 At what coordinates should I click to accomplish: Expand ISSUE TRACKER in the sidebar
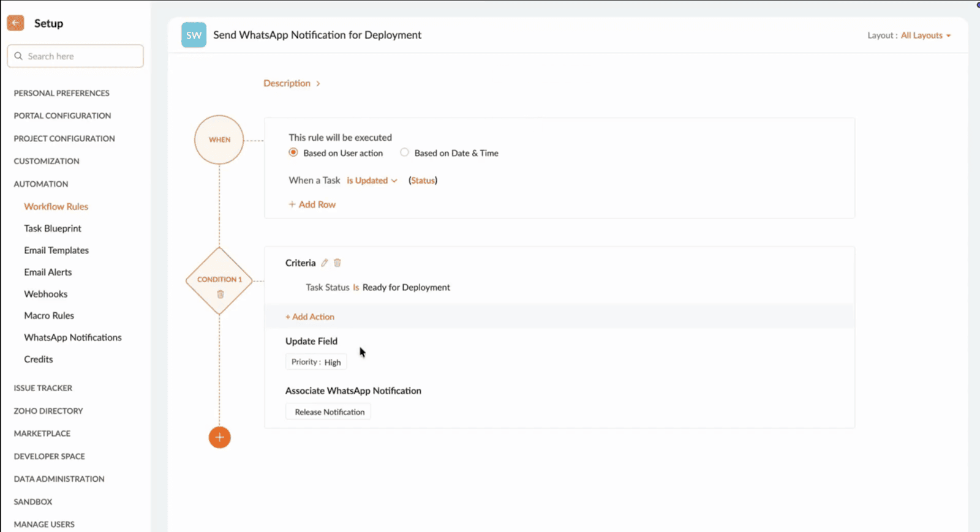(43, 388)
